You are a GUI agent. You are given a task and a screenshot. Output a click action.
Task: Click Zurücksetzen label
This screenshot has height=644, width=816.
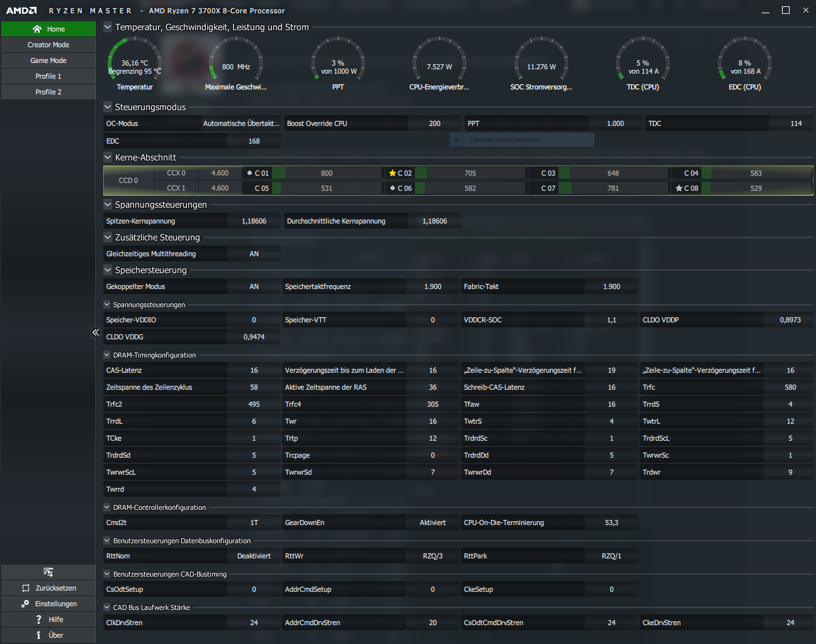coord(56,588)
